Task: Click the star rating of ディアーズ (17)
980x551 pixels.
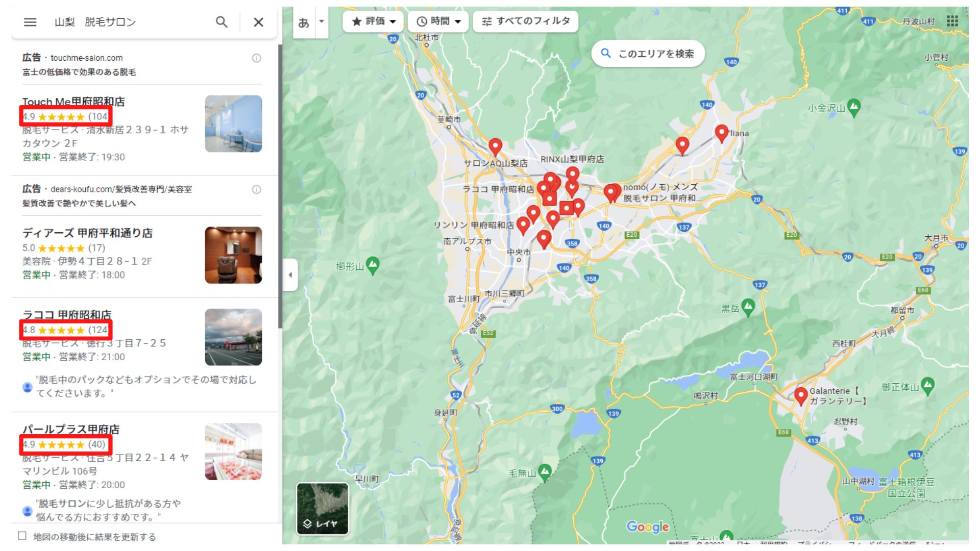Action: pyautogui.click(x=64, y=248)
